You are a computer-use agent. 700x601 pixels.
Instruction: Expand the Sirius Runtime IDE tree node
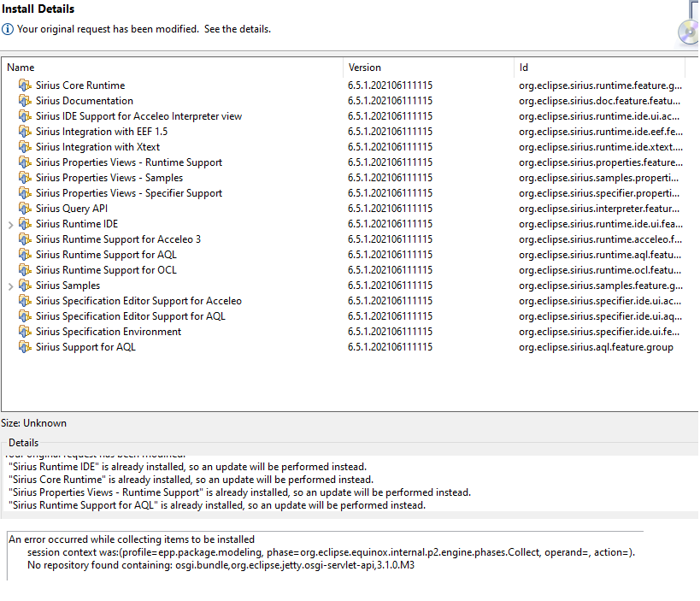tap(11, 225)
